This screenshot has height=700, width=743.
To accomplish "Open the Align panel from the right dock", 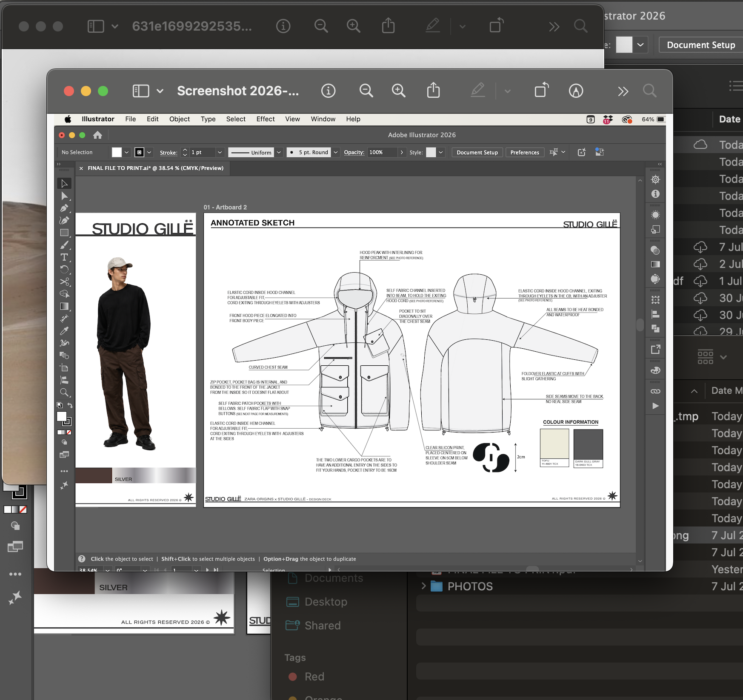I will [x=655, y=315].
